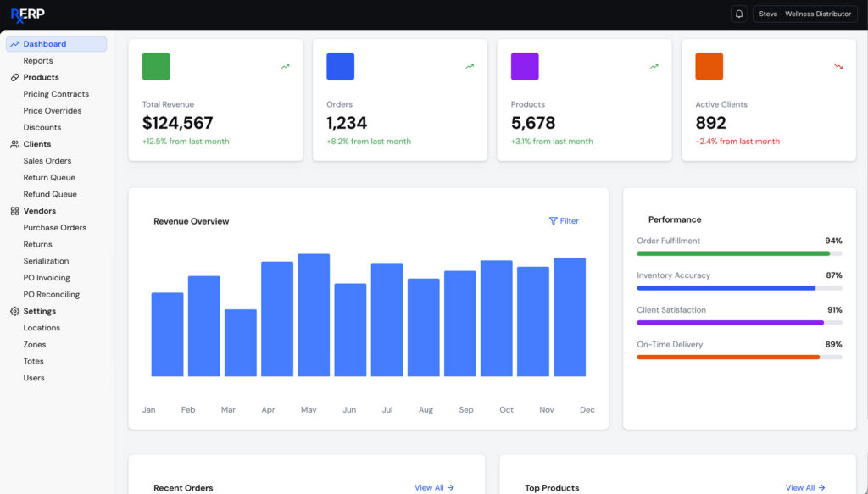Screen dimensions: 868x494
Task: Click the green Total Revenue icon
Action: pyautogui.click(x=156, y=66)
